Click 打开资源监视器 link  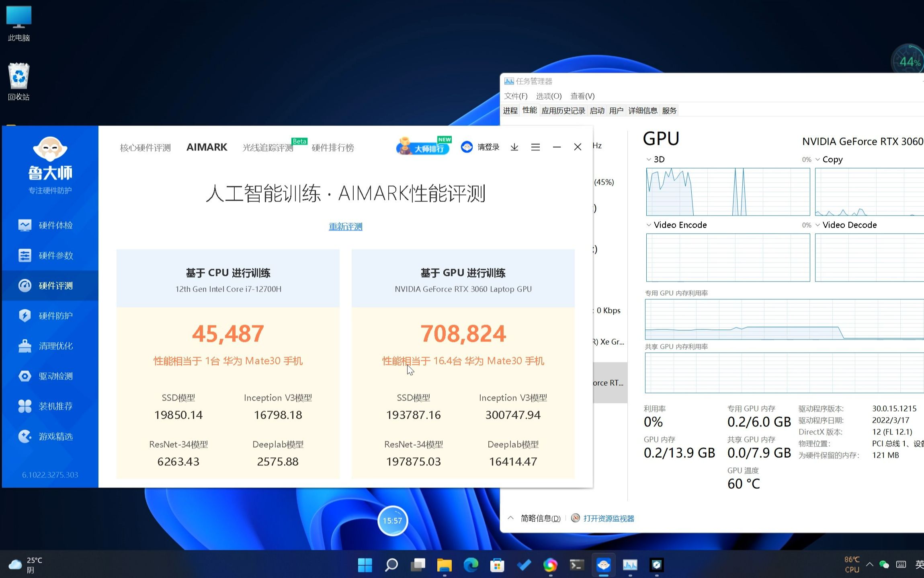point(608,518)
